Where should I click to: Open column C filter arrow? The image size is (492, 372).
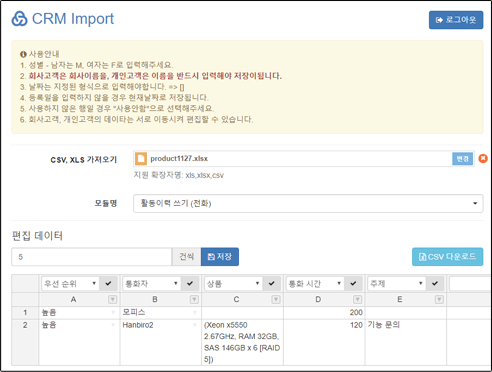pyautogui.click(x=276, y=300)
